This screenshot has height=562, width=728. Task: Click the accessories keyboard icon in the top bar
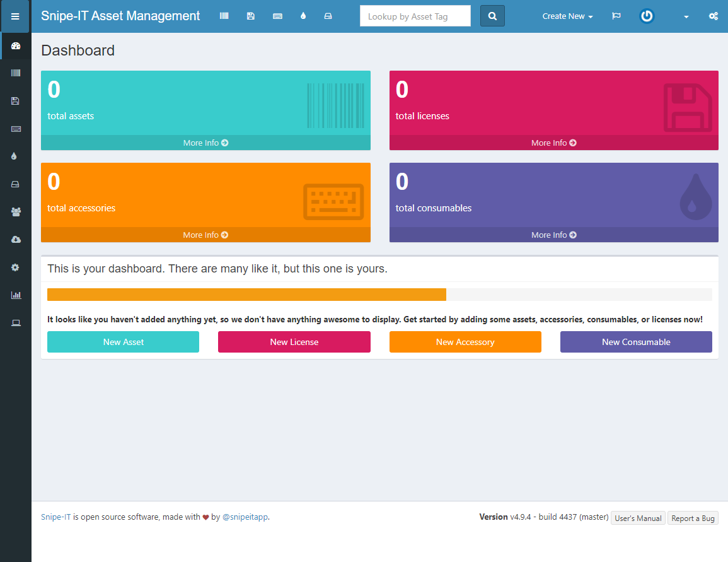[x=277, y=16]
